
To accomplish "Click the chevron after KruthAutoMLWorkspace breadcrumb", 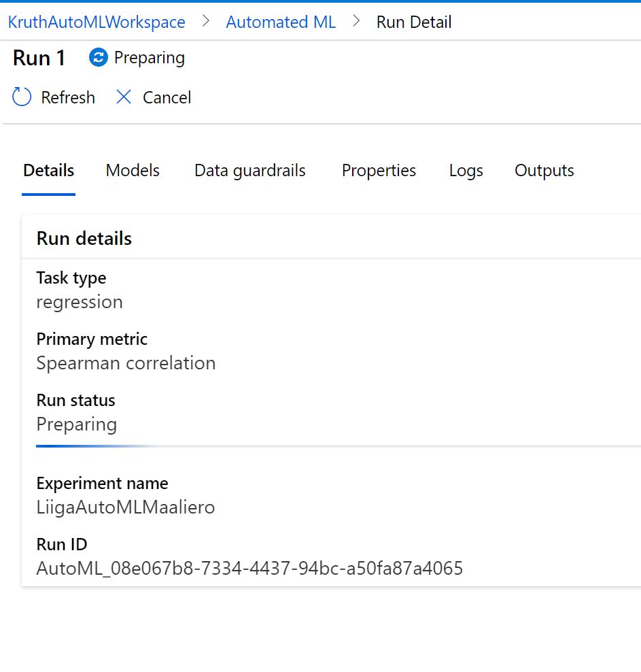I will pyautogui.click(x=206, y=21).
